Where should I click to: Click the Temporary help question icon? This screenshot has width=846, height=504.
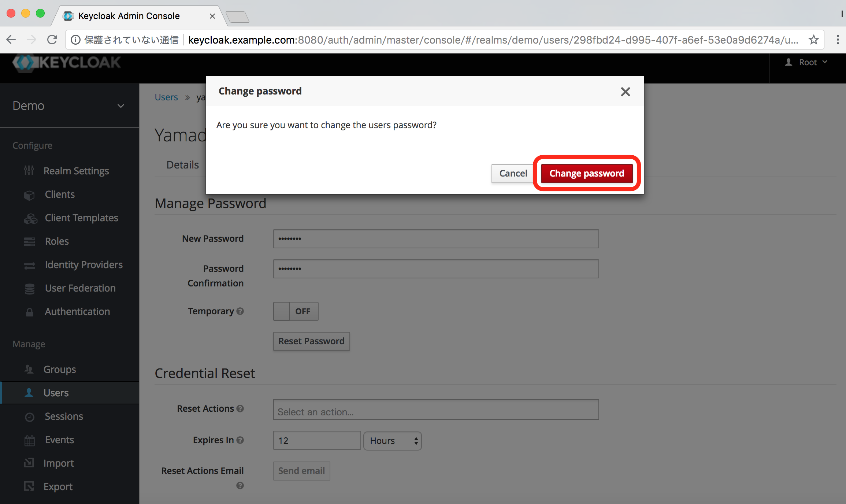pyautogui.click(x=240, y=311)
